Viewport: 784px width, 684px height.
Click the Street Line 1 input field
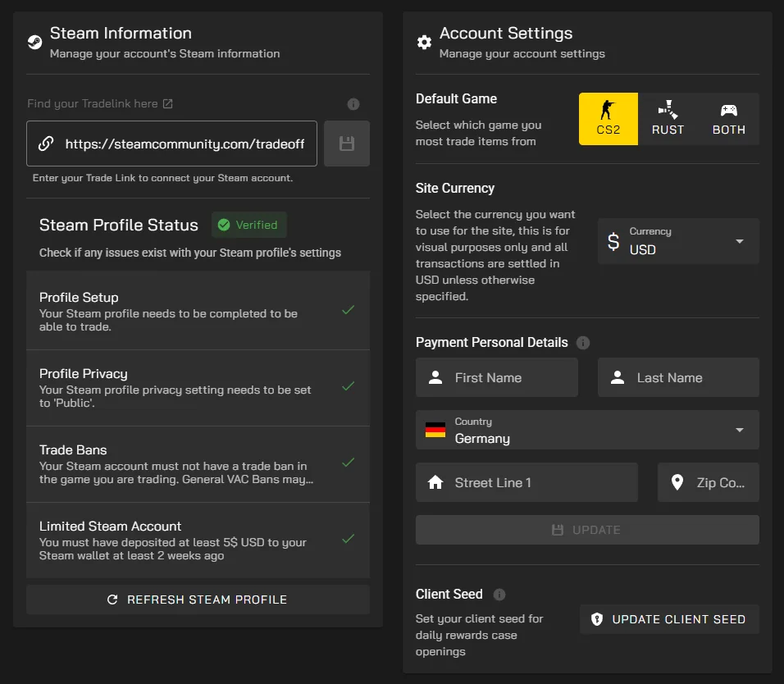(527, 482)
